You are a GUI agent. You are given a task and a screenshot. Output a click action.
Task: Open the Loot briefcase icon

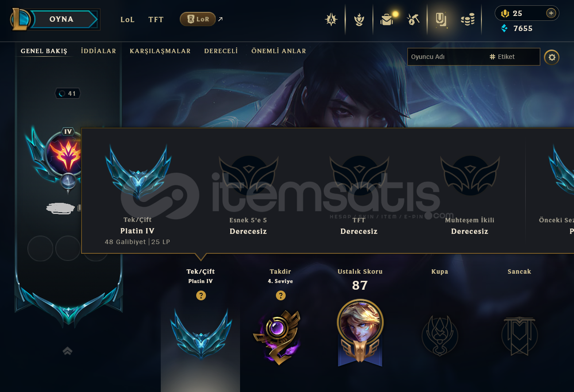point(387,19)
